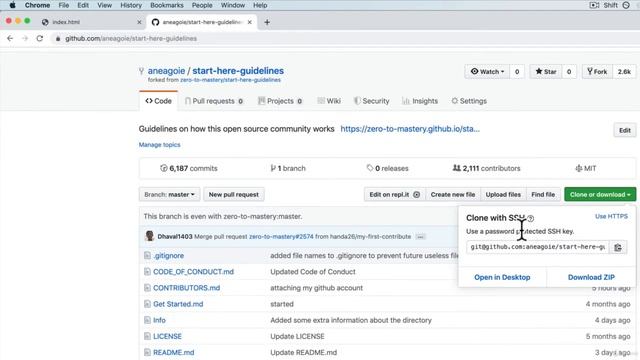Open the Bookmarks menu
This screenshot has width=640, height=360.
coord(167,5)
